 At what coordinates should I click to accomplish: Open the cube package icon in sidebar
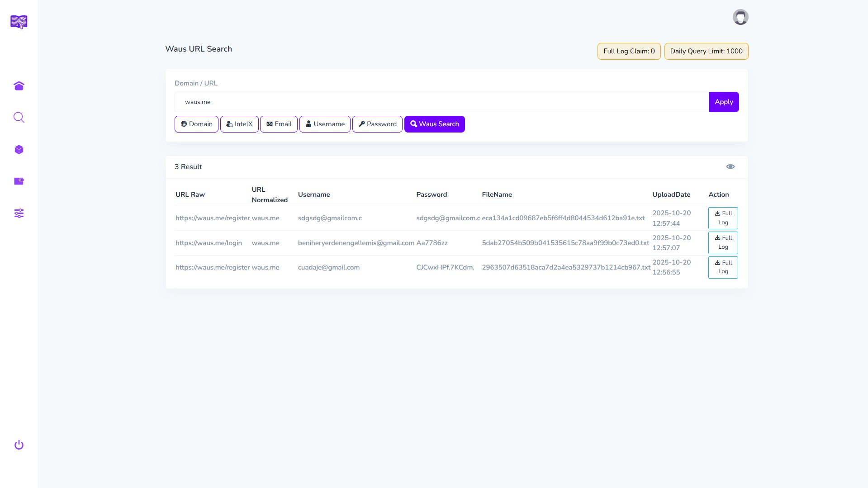pyautogui.click(x=19, y=150)
